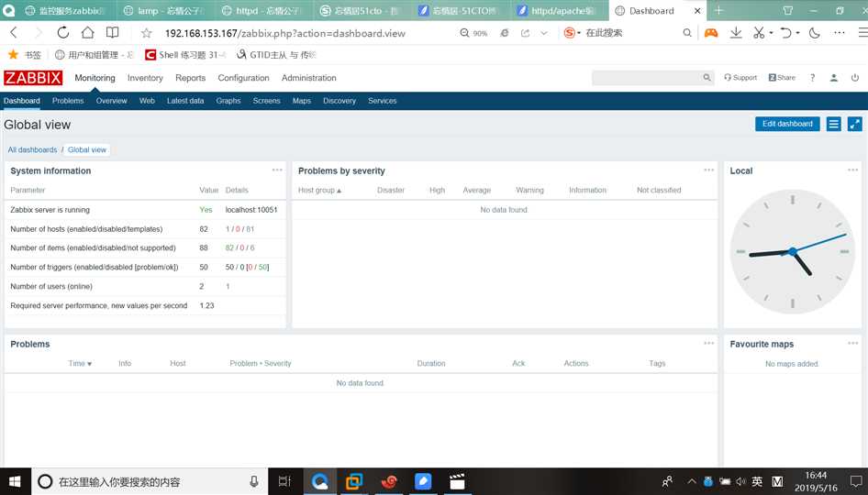The height and width of the screenshot is (495, 868).
Task: Open the user profile icon
Action: (x=834, y=78)
